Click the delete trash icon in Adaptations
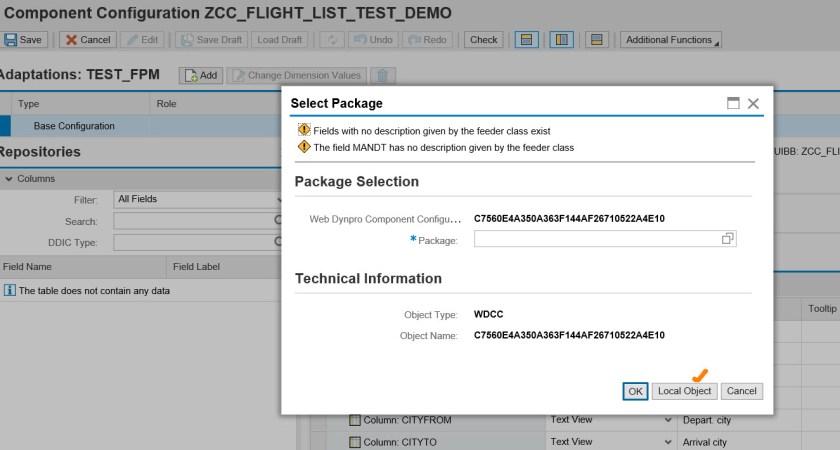The image size is (840, 450). [382, 75]
